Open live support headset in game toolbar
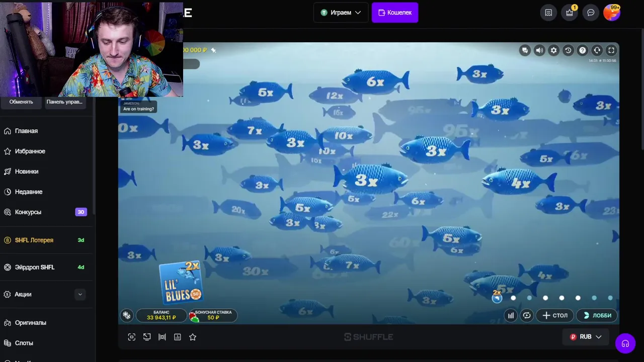 [x=597, y=50]
